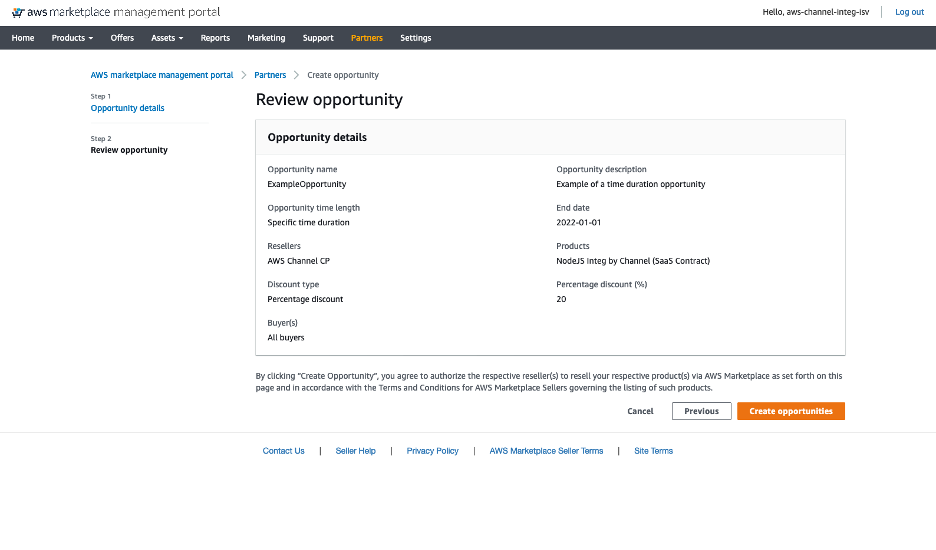Click the AWS Channel CP reseller value
The image size is (936, 550).
(298, 261)
